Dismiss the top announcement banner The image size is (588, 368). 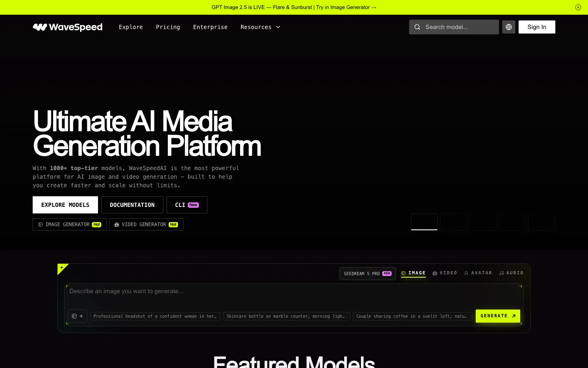click(578, 7)
